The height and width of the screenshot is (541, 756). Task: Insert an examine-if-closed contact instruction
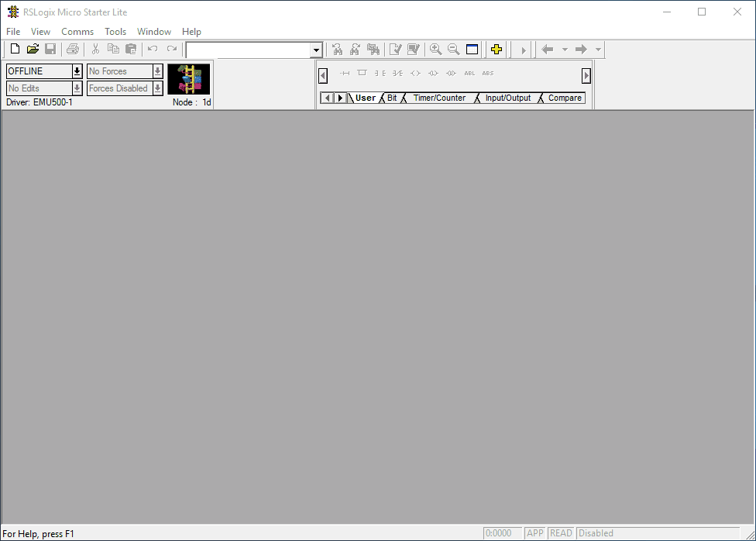[380, 74]
